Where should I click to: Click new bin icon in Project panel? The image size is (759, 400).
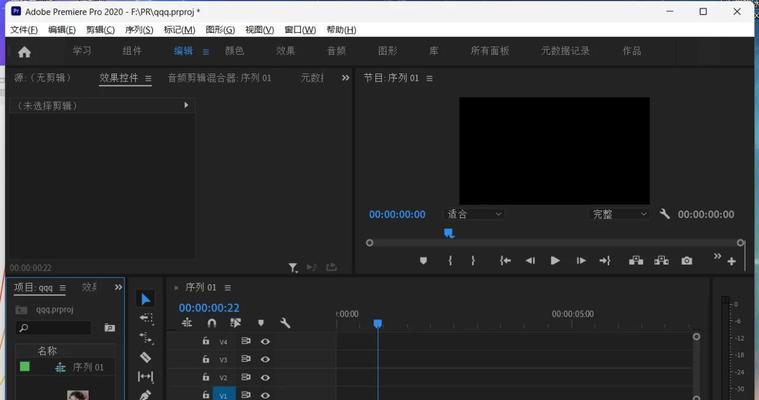click(110, 328)
